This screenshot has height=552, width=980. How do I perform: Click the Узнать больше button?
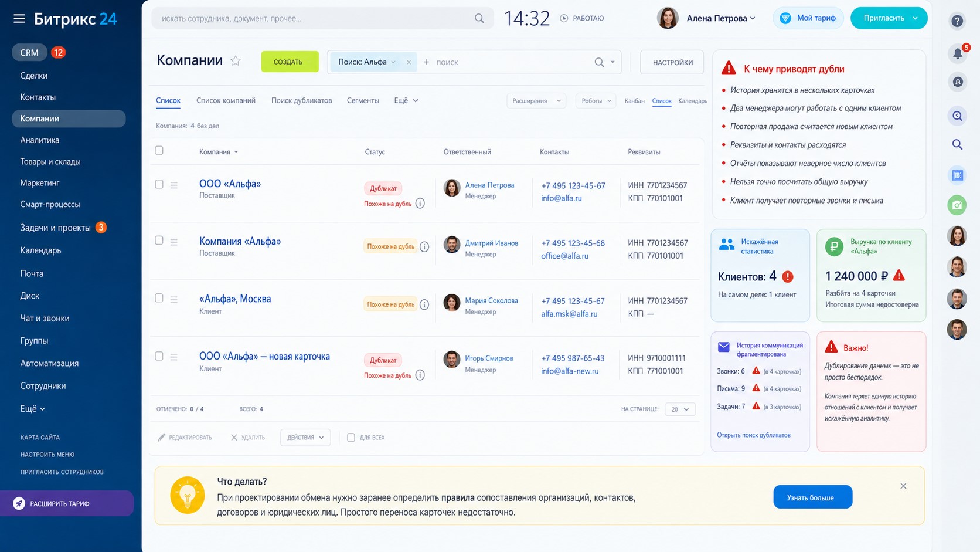(812, 497)
